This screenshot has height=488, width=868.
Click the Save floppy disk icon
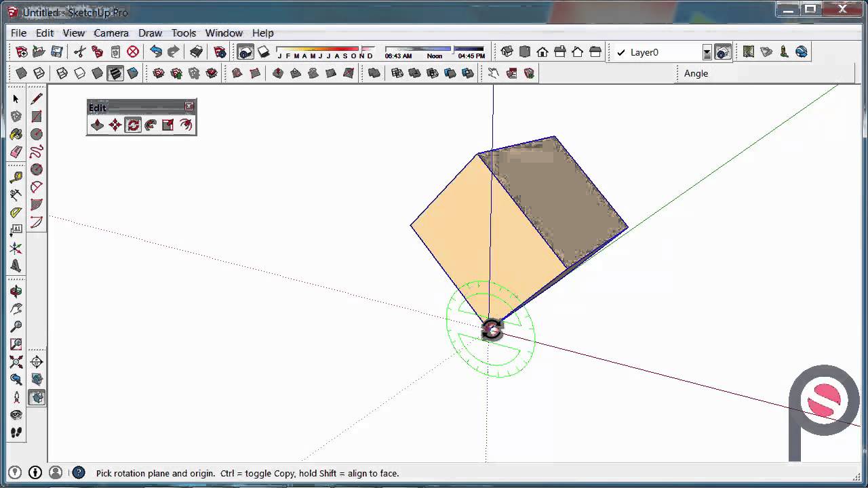click(56, 52)
